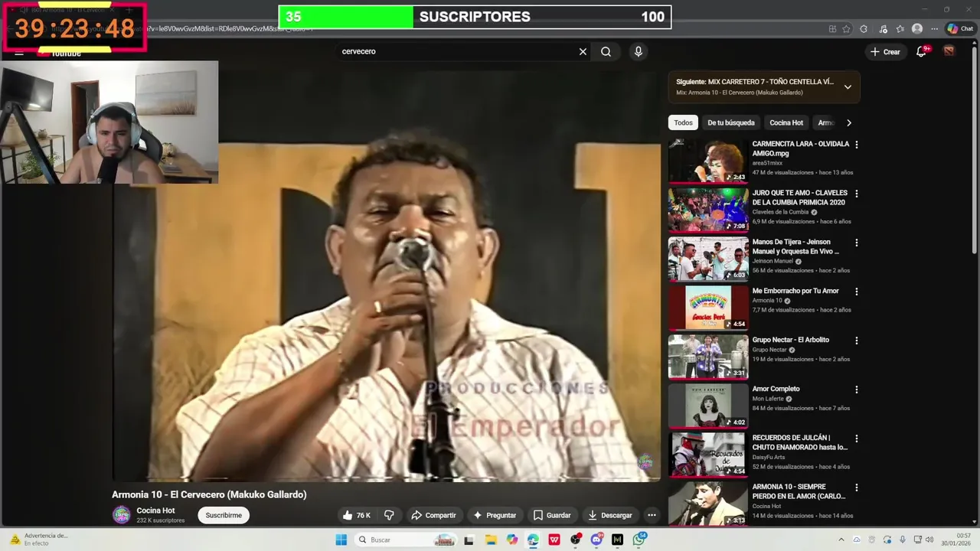The height and width of the screenshot is (551, 980).
Task: Open WhatsApp from the taskbar
Action: 639,540
